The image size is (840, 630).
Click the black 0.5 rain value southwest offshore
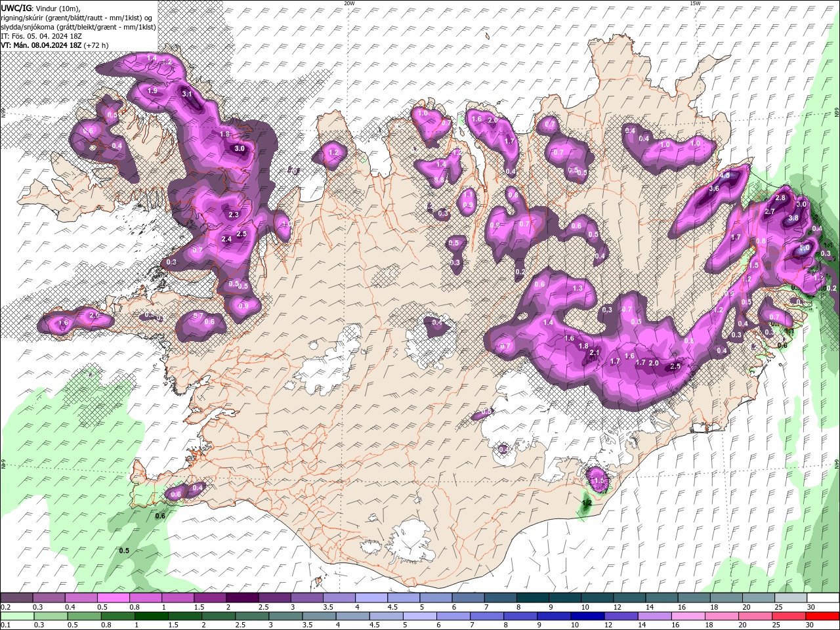(124, 551)
